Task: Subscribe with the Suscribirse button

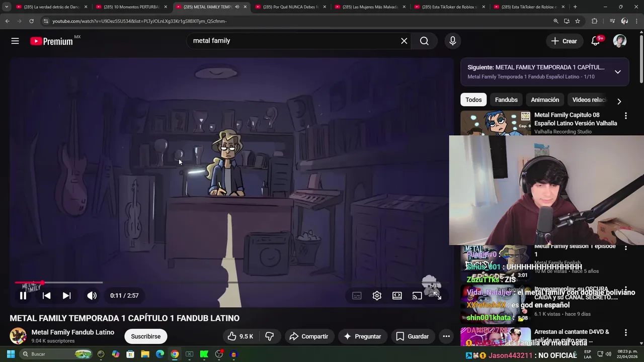Action: (x=146, y=336)
